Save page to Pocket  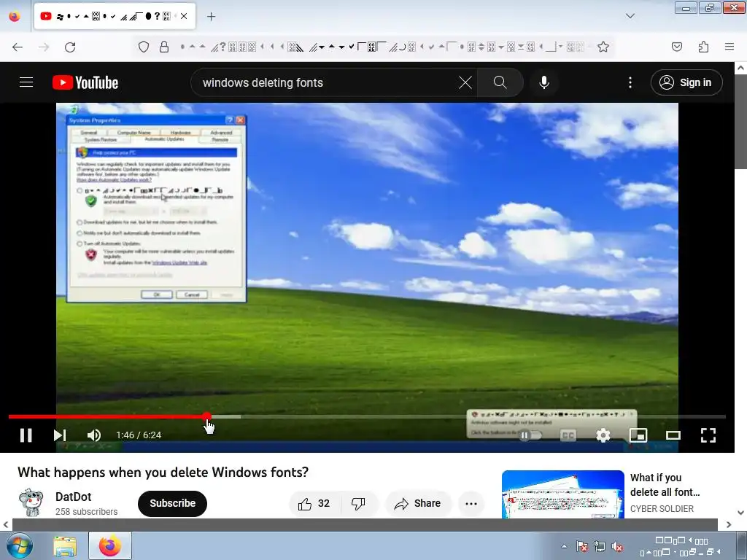pyautogui.click(x=677, y=47)
